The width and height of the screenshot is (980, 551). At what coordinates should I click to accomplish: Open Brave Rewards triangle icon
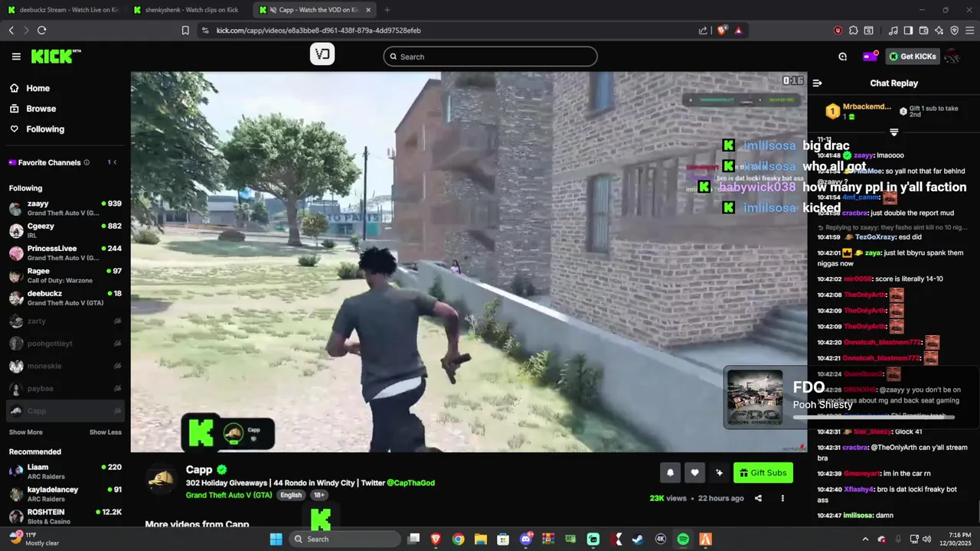click(738, 31)
